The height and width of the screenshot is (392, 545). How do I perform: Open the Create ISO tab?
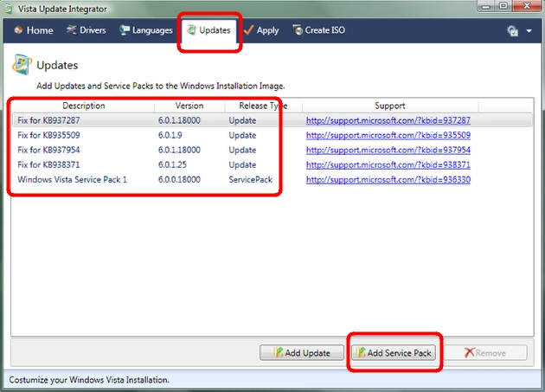[318, 30]
